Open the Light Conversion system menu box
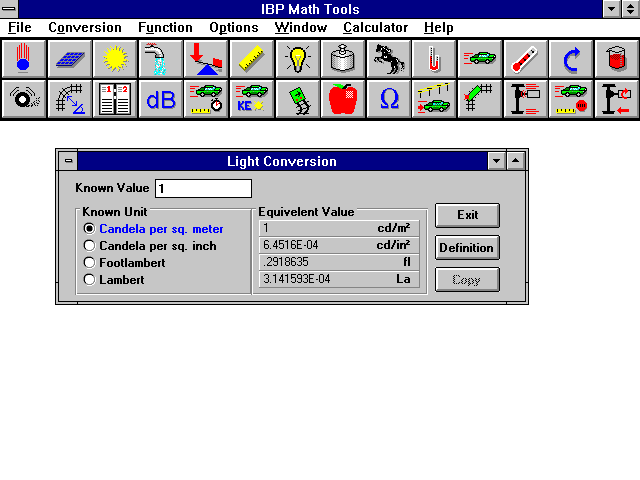 68,161
